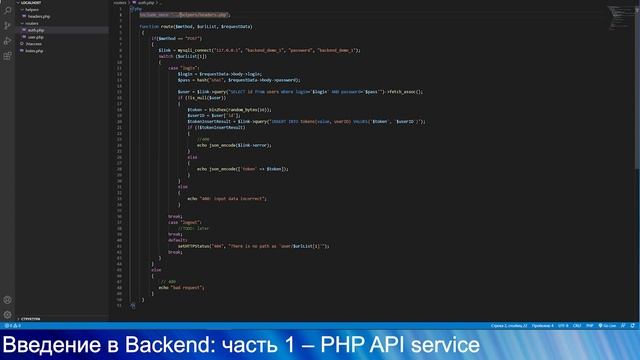Open the Extensions view
The image size is (640, 360).
pyautogui.click(x=7, y=56)
